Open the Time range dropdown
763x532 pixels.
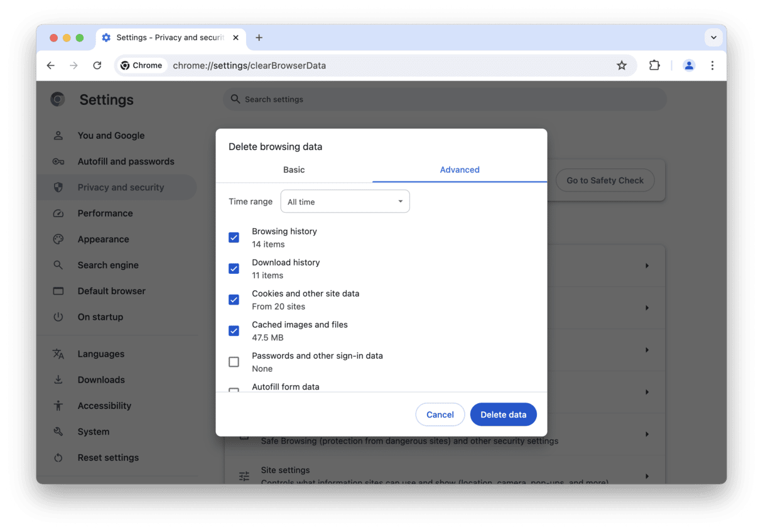coord(345,201)
